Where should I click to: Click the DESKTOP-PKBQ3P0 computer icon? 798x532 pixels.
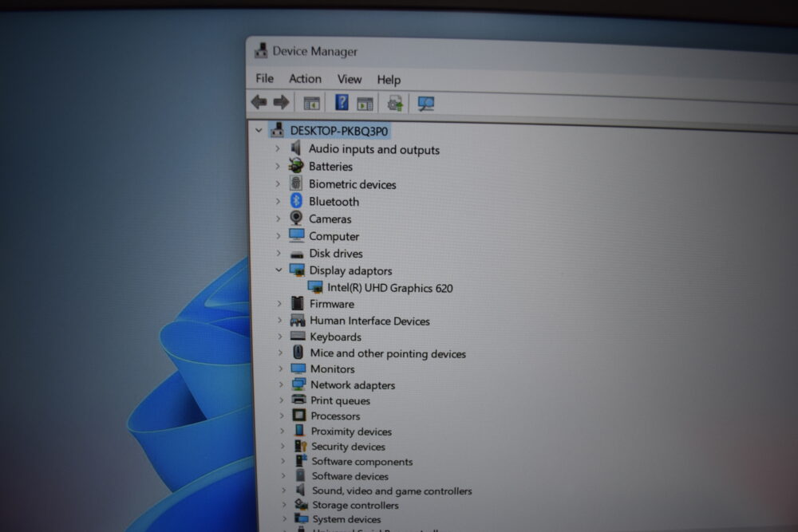pos(278,130)
